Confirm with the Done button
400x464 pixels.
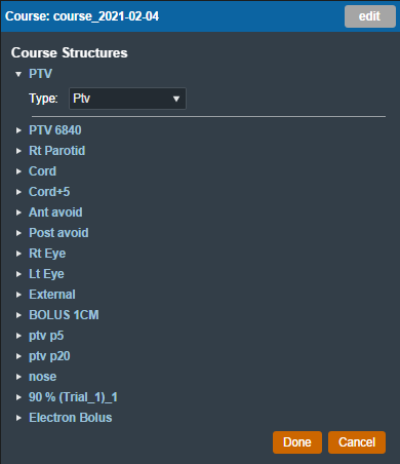pos(297,442)
